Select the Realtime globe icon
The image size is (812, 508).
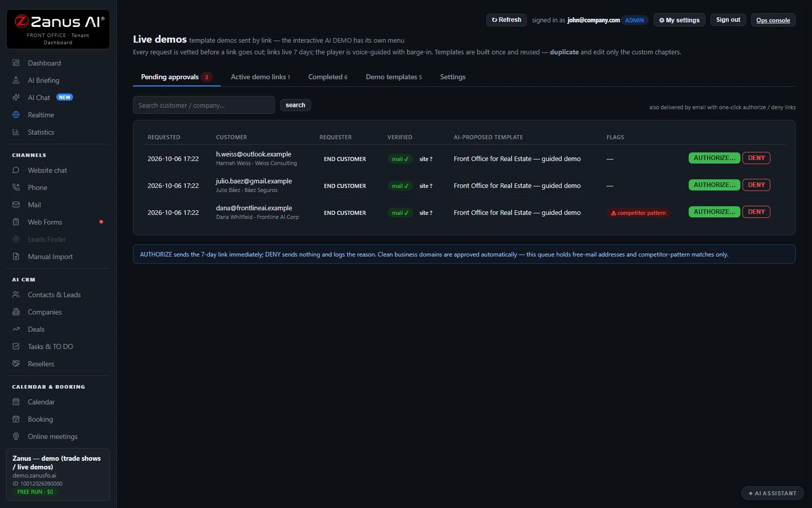click(16, 115)
